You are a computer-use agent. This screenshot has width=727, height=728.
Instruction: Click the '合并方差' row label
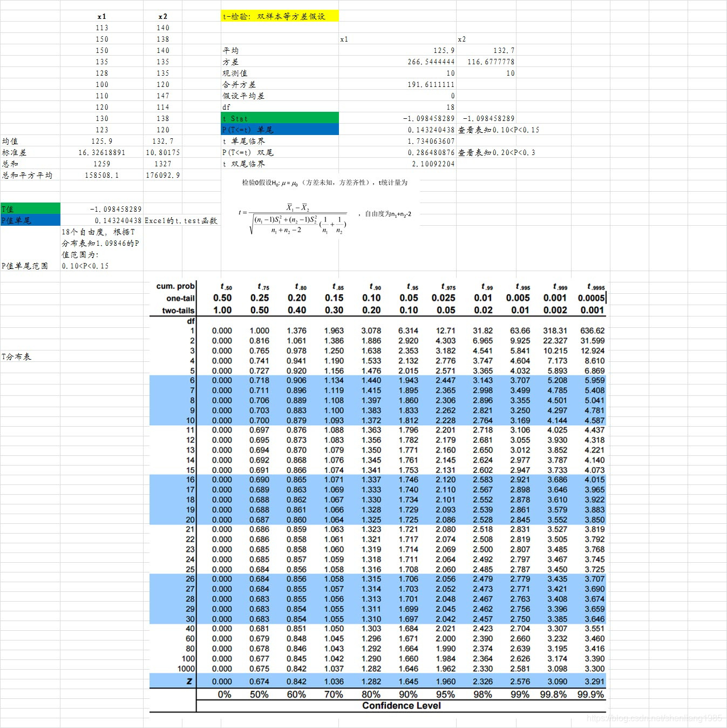pyautogui.click(x=239, y=84)
